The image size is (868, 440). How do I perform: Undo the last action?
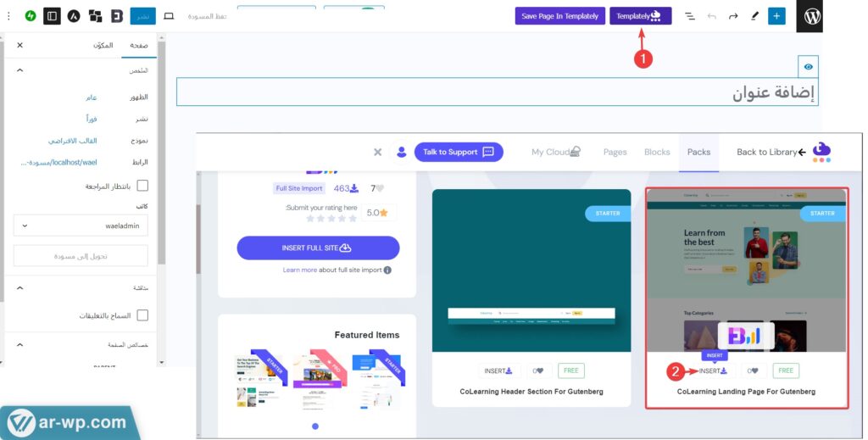point(711,16)
